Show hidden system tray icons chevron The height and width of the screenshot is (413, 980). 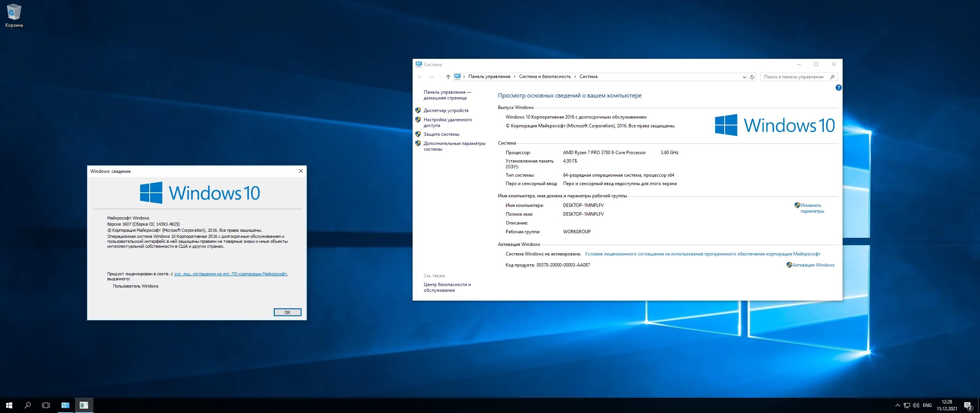tap(897, 405)
